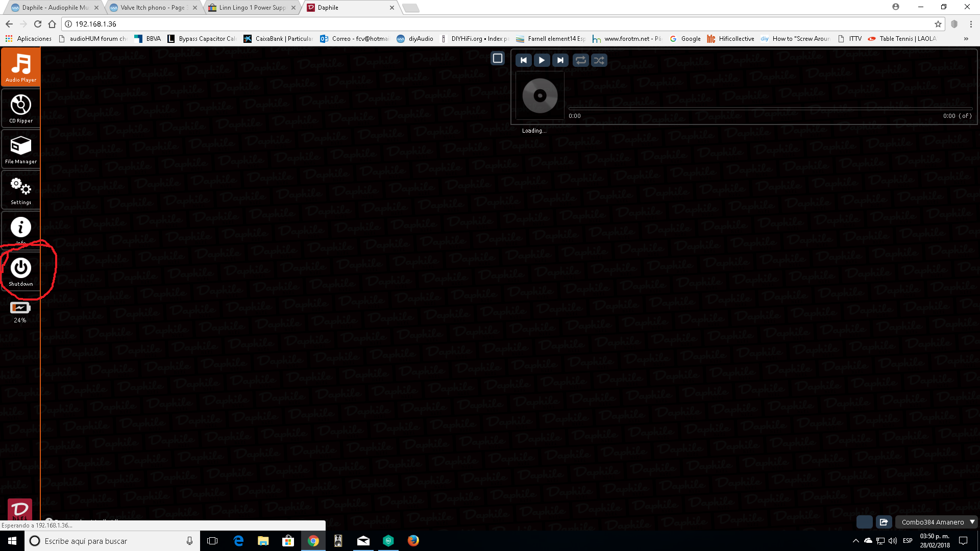Expand the bookmarks overflow chevron
Screen dimensions: 980x551
pos(966,39)
